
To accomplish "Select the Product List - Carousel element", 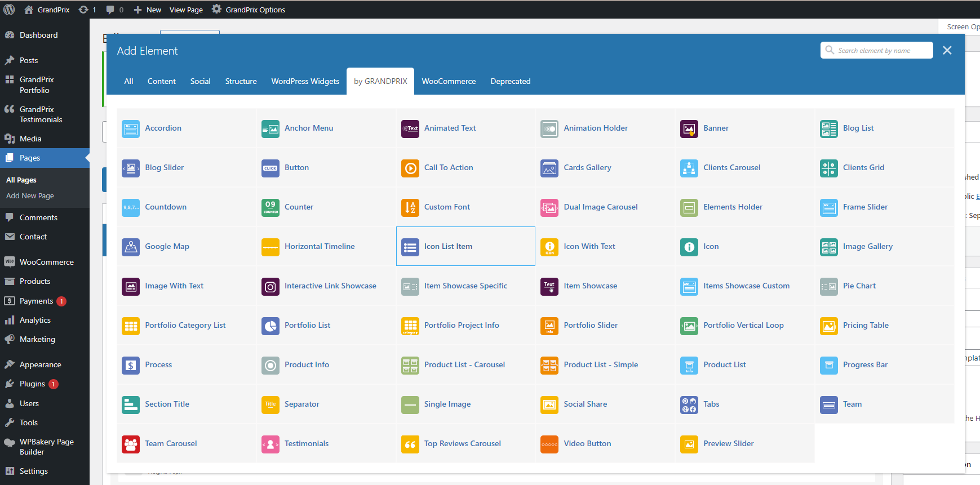I will click(x=465, y=364).
